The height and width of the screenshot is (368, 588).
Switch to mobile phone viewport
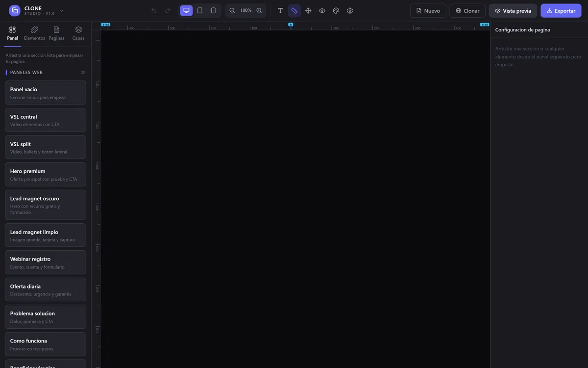213,11
